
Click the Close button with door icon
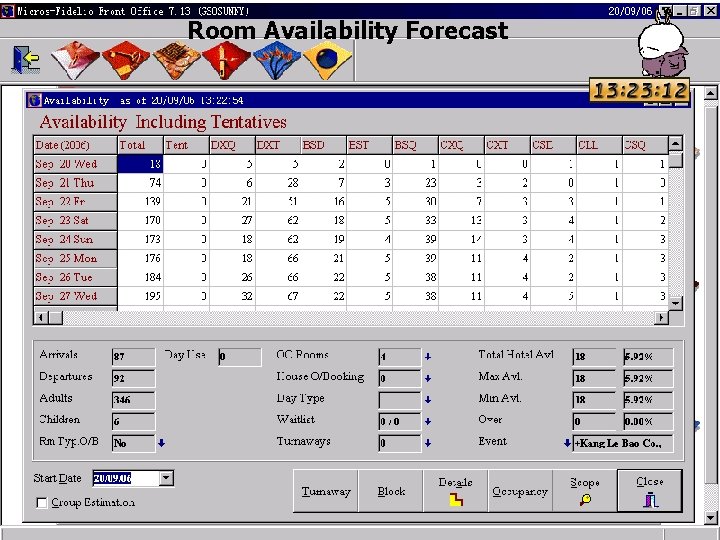[x=650, y=491]
